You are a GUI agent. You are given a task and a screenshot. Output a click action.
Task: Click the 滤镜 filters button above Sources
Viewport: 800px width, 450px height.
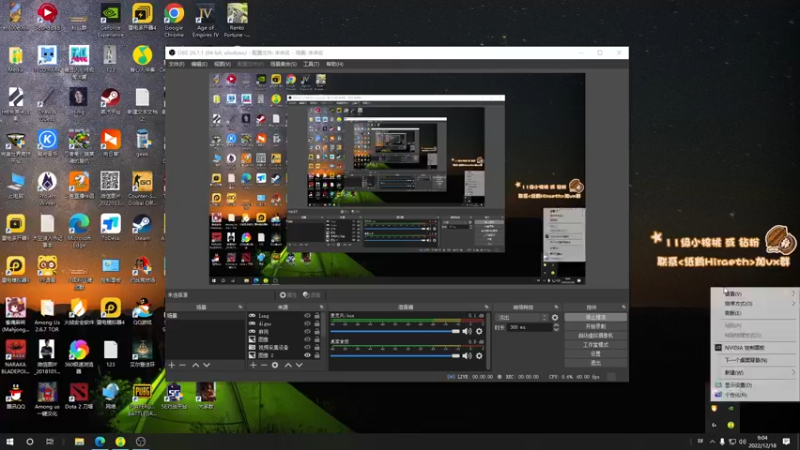tap(312, 295)
